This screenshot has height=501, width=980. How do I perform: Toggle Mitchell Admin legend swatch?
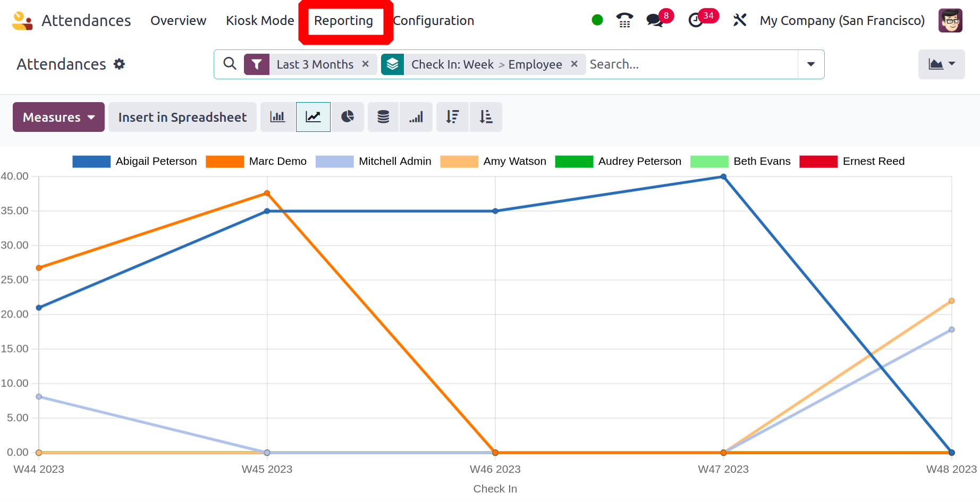point(334,161)
